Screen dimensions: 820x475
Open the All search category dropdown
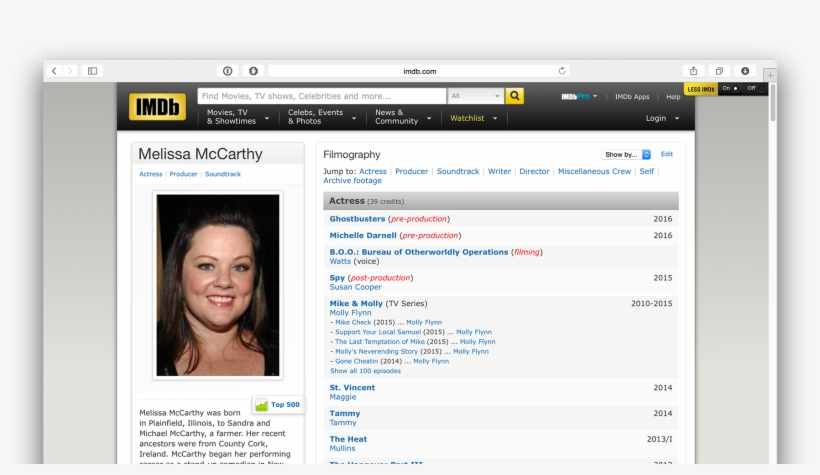475,96
